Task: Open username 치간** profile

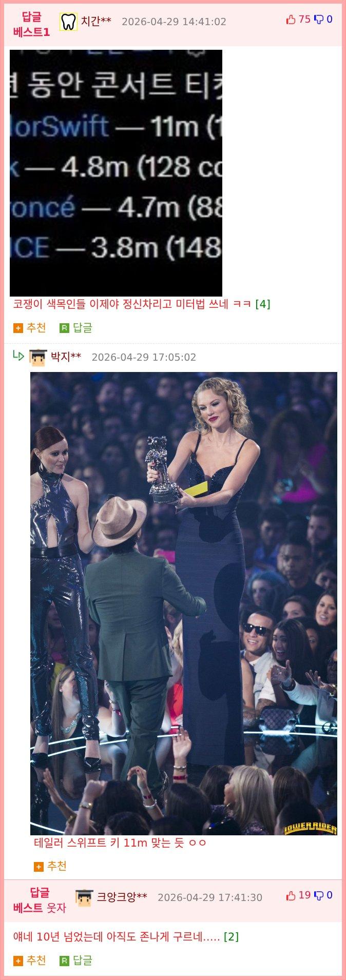Action: (96, 21)
